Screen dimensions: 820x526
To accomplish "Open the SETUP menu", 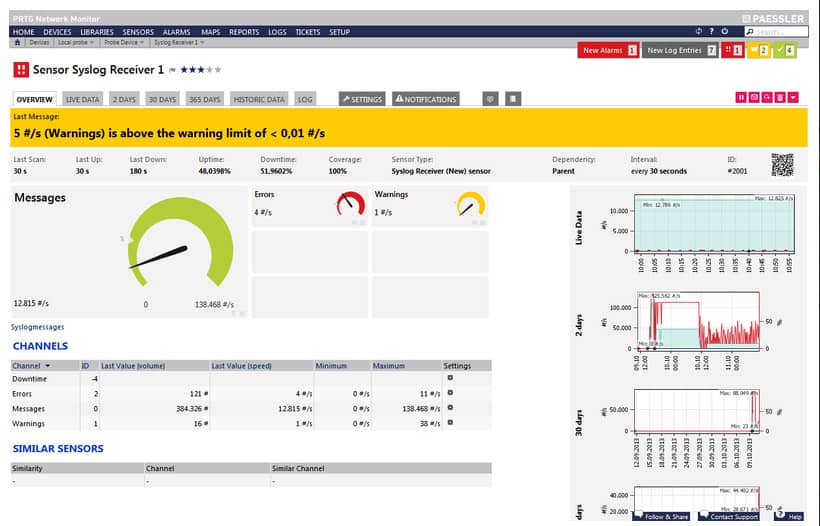I will click(x=339, y=32).
